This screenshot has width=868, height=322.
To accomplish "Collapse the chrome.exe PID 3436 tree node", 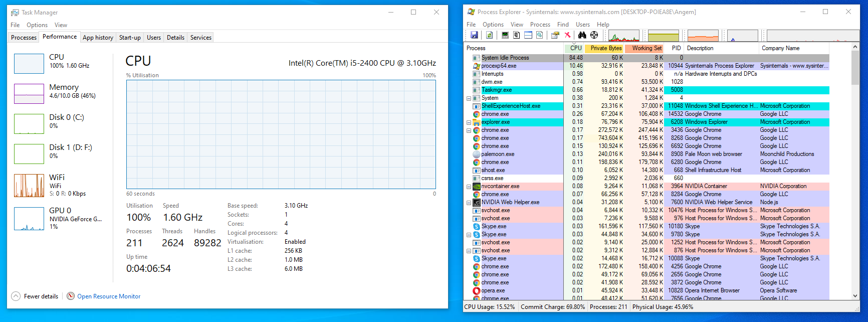I will 469,130.
